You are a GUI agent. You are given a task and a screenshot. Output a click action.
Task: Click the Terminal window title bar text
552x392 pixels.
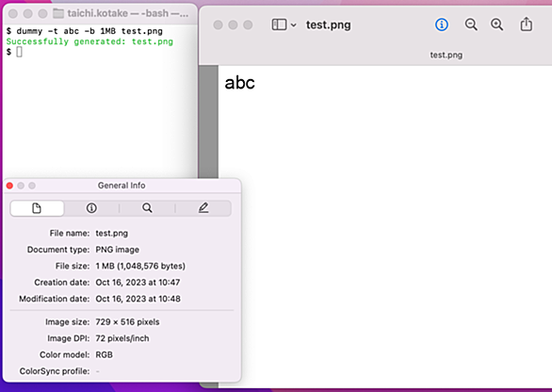tap(128, 13)
